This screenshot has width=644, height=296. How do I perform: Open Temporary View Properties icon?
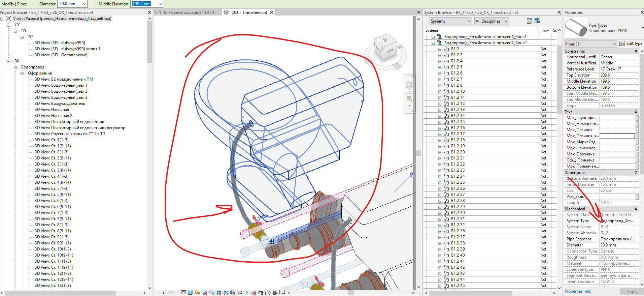click(261, 293)
